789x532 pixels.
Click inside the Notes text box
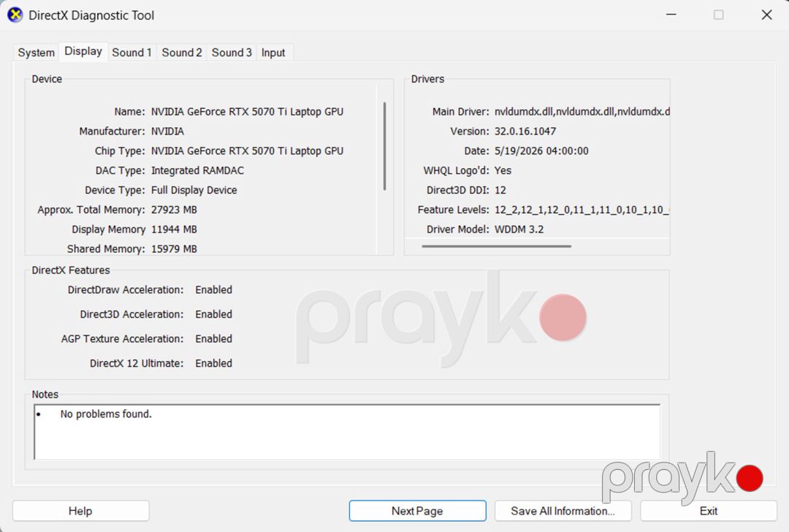(x=347, y=431)
